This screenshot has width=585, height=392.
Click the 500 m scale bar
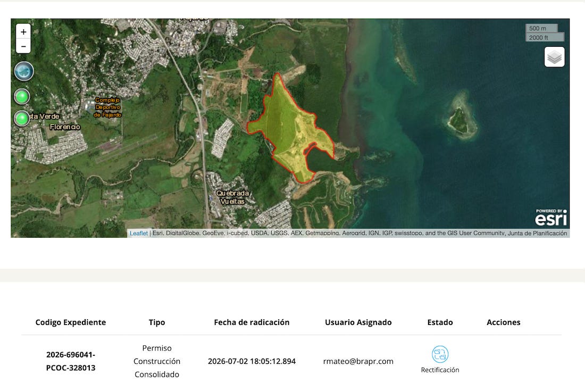tap(542, 28)
